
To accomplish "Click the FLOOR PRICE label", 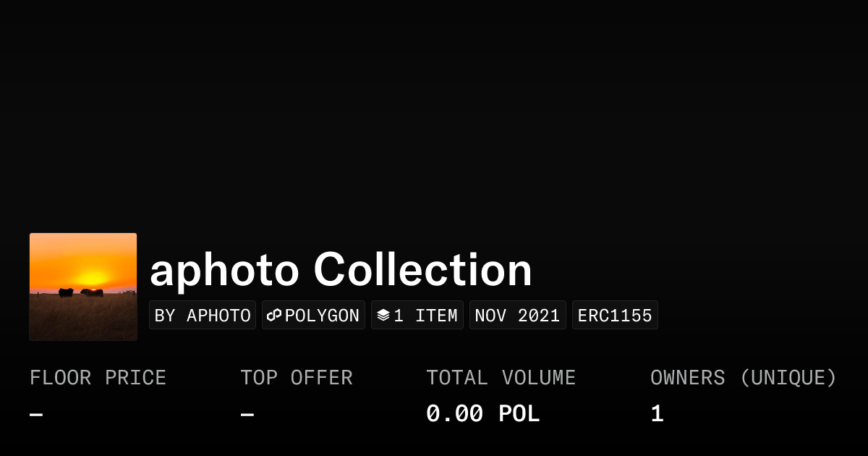I will (98, 378).
